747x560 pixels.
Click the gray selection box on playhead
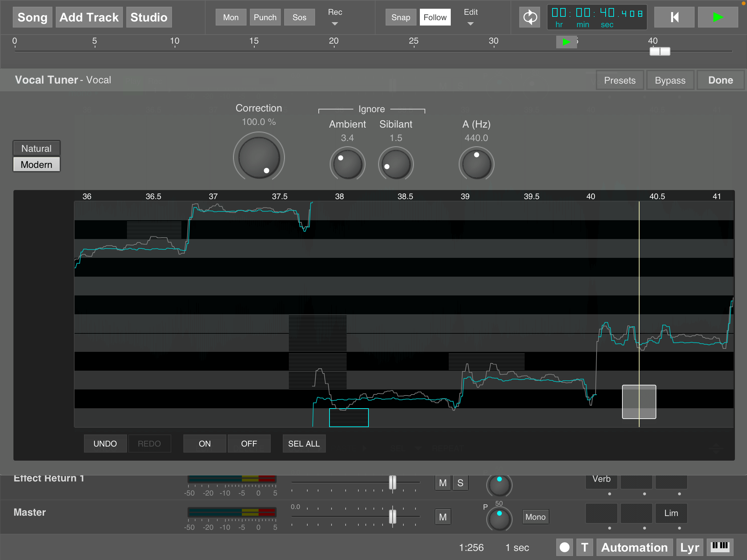(639, 402)
